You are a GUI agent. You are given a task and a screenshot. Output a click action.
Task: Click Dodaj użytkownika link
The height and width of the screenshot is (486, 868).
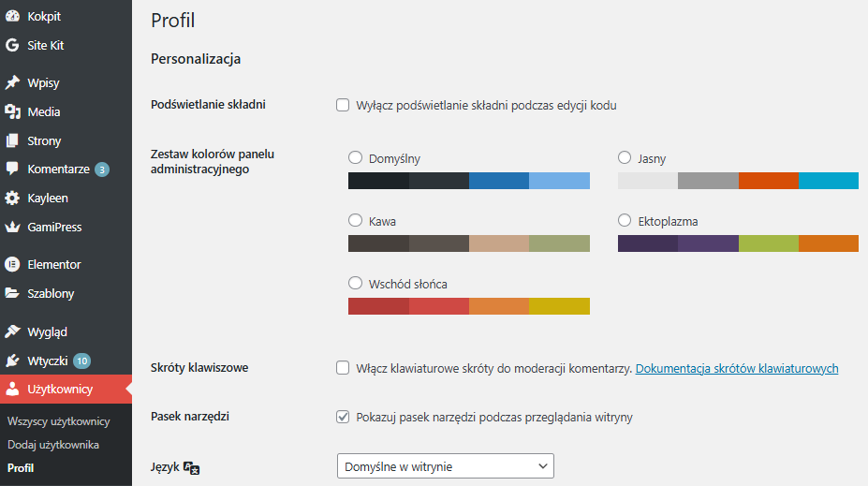pos(52,445)
